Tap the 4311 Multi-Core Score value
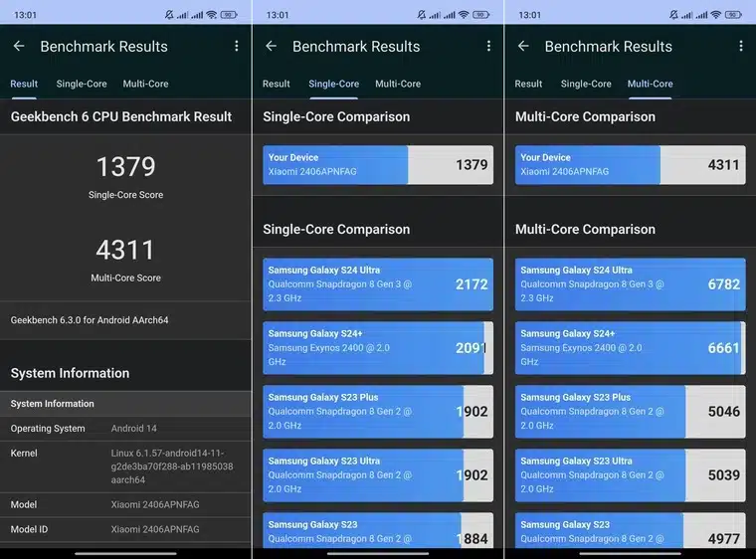Screen dimensions: 756x559 pos(125,251)
